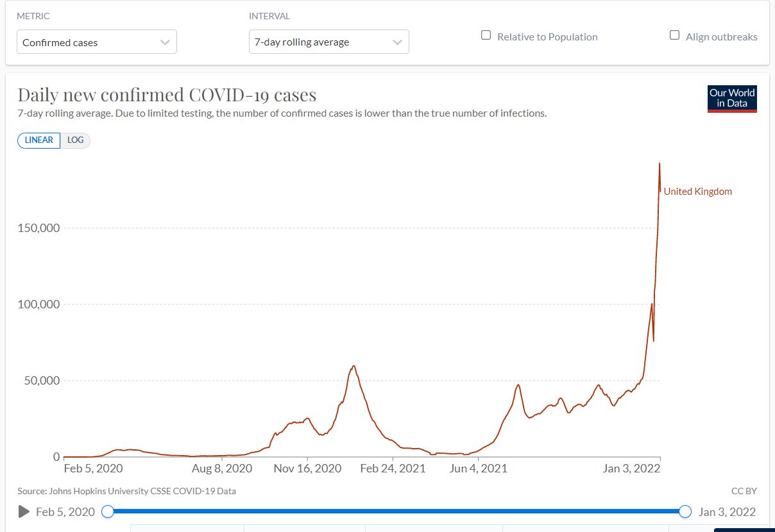Click the start handle of time slider
Screen dimensions: 775x532
coord(108,511)
